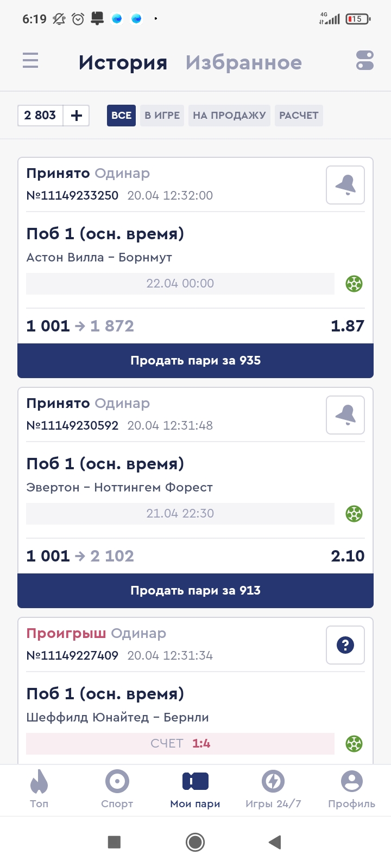Tap football icon beside Everton match date
This screenshot has height=868, width=391.
[x=354, y=514]
